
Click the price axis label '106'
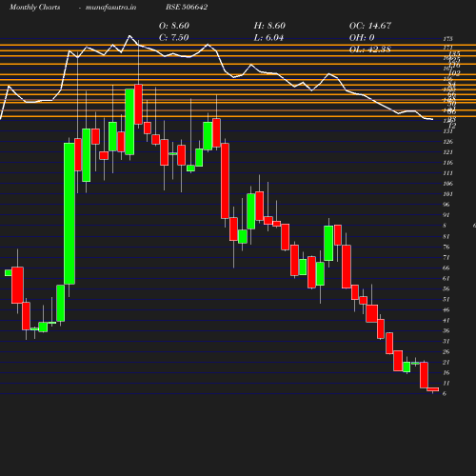pyautogui.click(x=447, y=184)
